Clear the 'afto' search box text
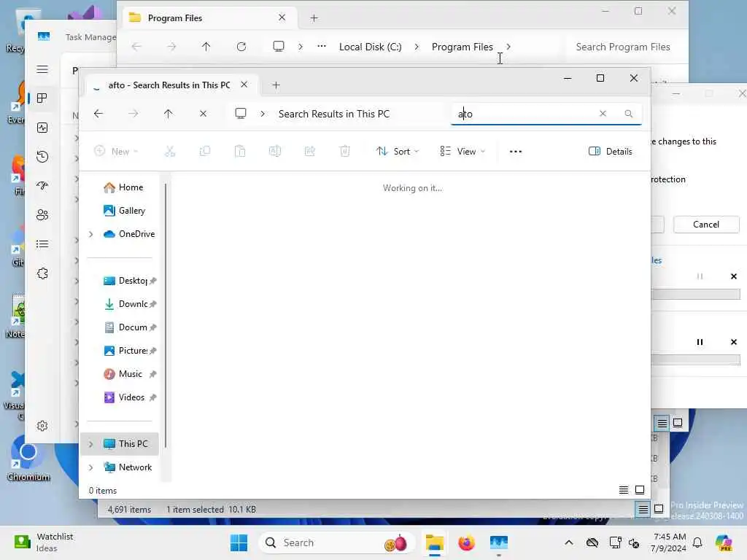The height and width of the screenshot is (560, 747). pos(603,113)
